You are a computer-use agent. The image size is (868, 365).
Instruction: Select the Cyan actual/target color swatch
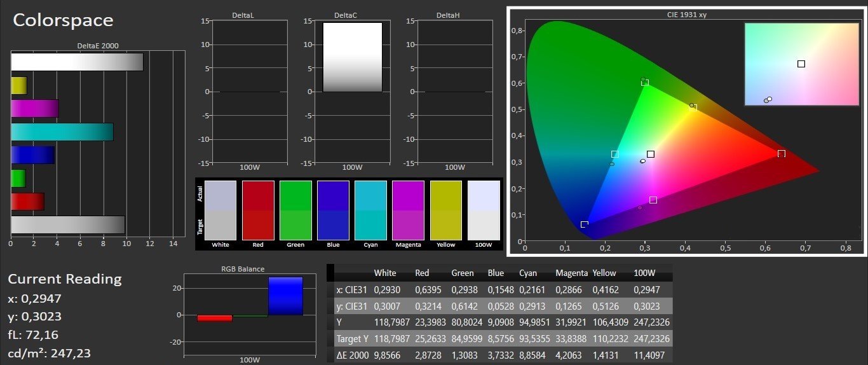coord(370,210)
